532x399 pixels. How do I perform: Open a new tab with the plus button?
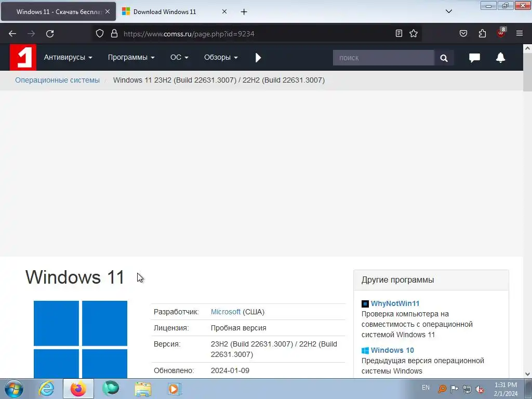(x=244, y=12)
